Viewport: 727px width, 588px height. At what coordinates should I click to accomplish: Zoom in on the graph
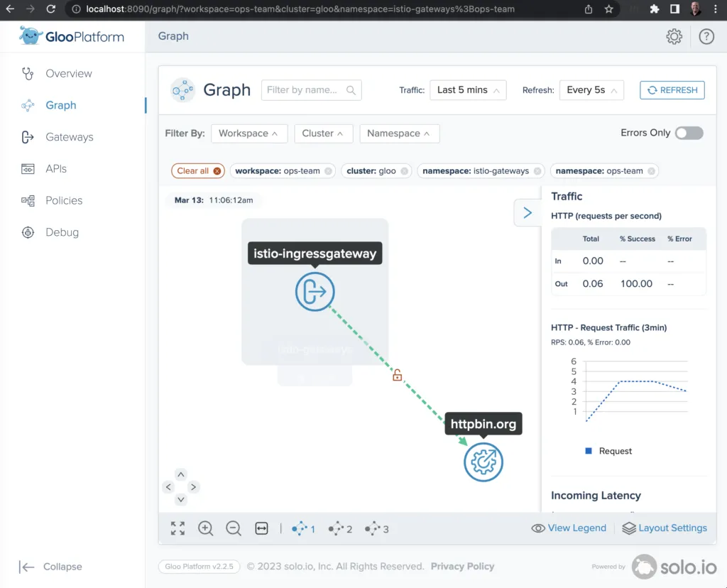pyautogui.click(x=205, y=528)
